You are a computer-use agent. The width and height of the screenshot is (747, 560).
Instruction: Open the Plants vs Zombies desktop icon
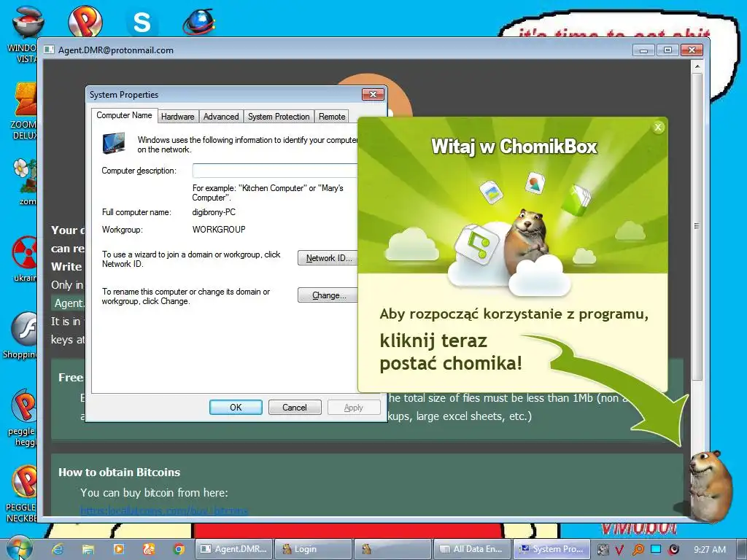pos(25,181)
